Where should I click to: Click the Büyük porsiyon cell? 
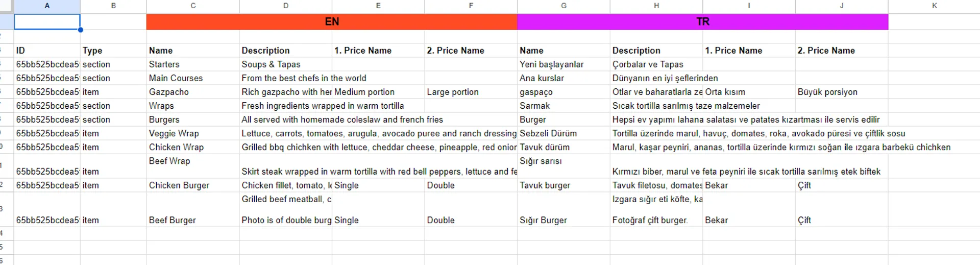pyautogui.click(x=842, y=92)
